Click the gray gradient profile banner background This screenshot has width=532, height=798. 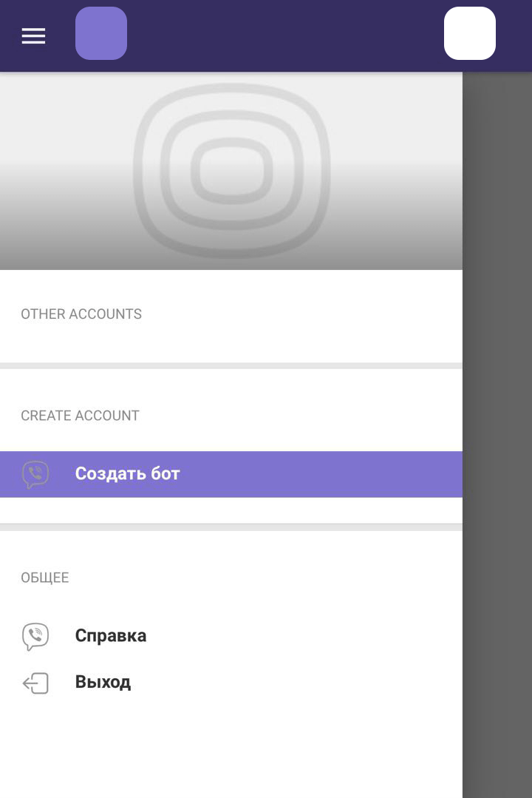click(66, 171)
